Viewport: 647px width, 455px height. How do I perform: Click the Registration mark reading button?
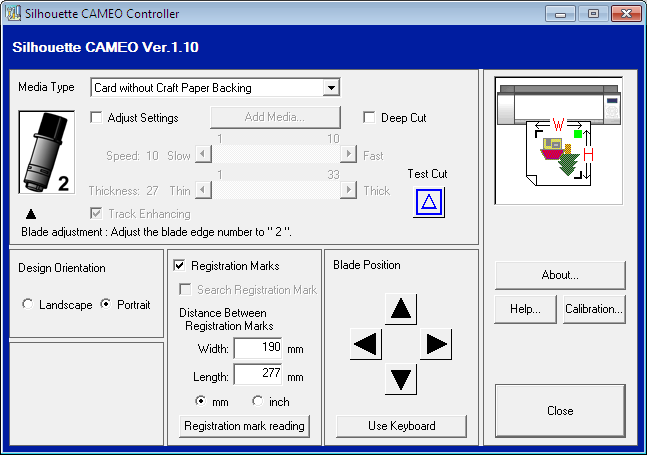[x=244, y=426]
